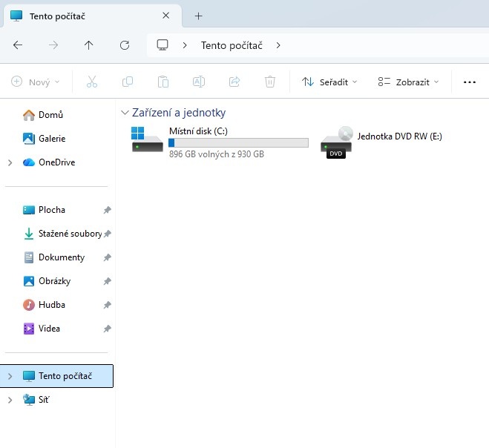Click the Copy icon in toolbar
This screenshot has width=489, height=448.
[x=128, y=82]
